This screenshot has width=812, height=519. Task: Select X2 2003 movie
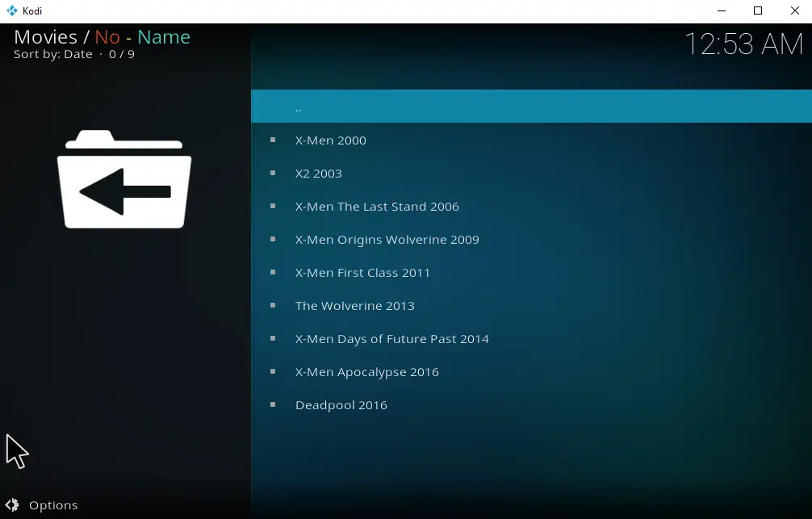[531, 173]
